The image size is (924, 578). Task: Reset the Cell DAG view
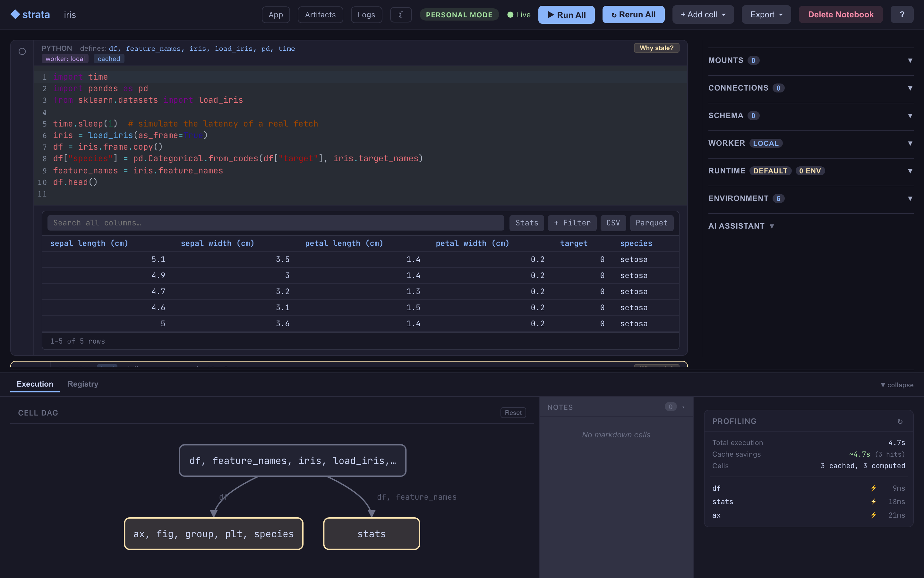coord(513,413)
